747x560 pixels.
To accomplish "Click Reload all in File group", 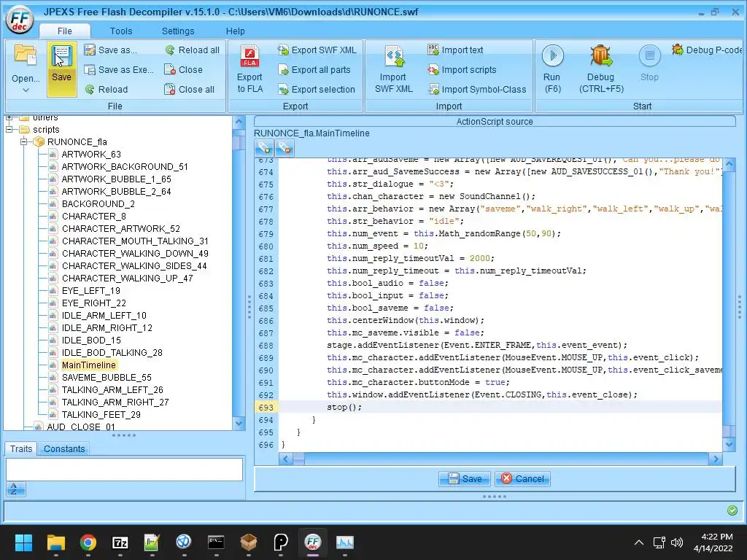I will click(192, 50).
